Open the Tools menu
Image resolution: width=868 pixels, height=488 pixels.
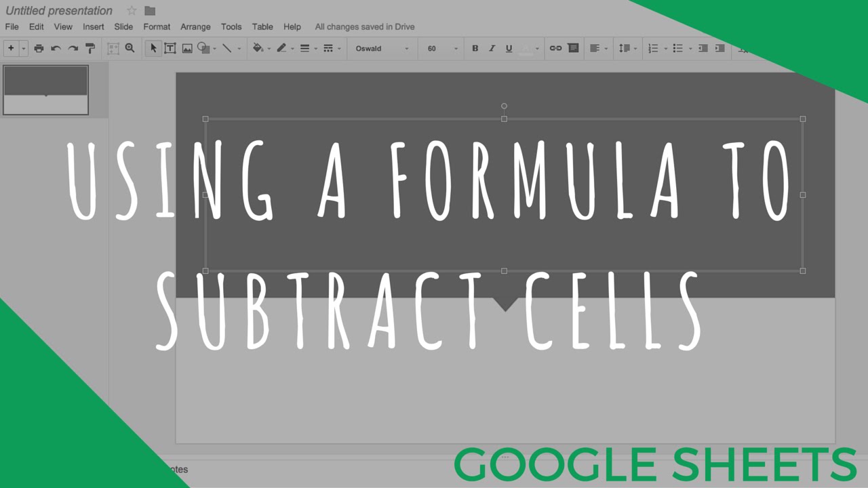tap(231, 26)
